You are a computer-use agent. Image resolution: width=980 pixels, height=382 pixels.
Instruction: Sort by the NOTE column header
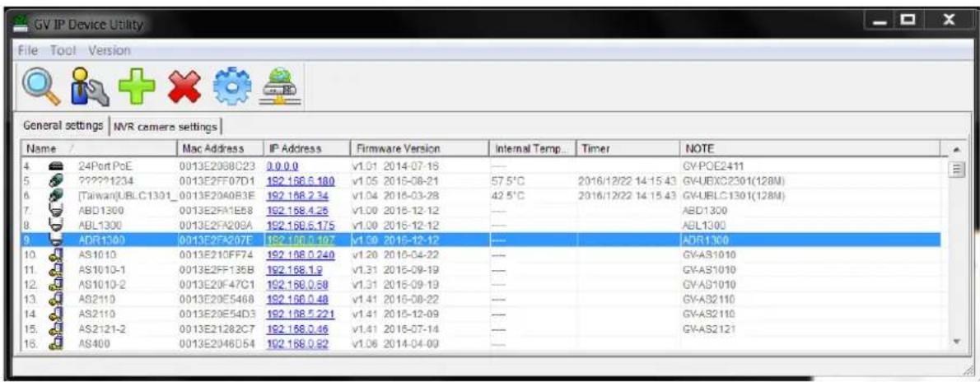click(x=810, y=149)
